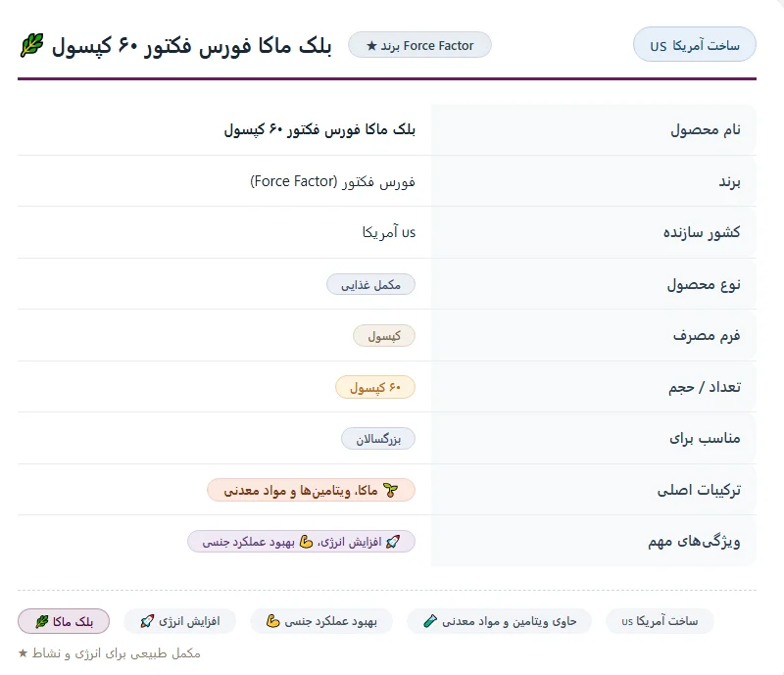Click the ویژگی‌های مهم row label
784x675 pixels.
[x=694, y=541]
